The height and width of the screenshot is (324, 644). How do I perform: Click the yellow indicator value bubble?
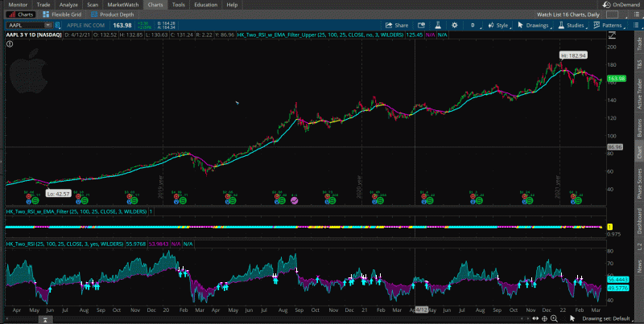tap(610, 227)
